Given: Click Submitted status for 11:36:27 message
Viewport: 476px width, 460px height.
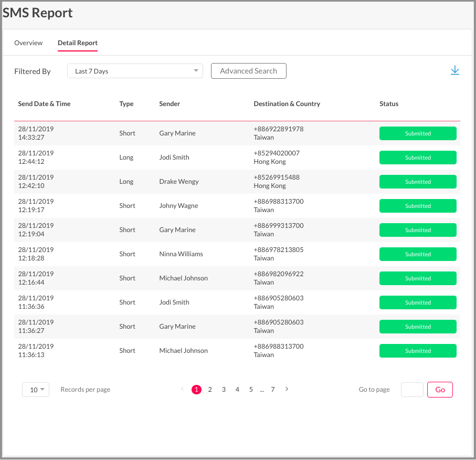Looking at the screenshot, I should coord(418,327).
